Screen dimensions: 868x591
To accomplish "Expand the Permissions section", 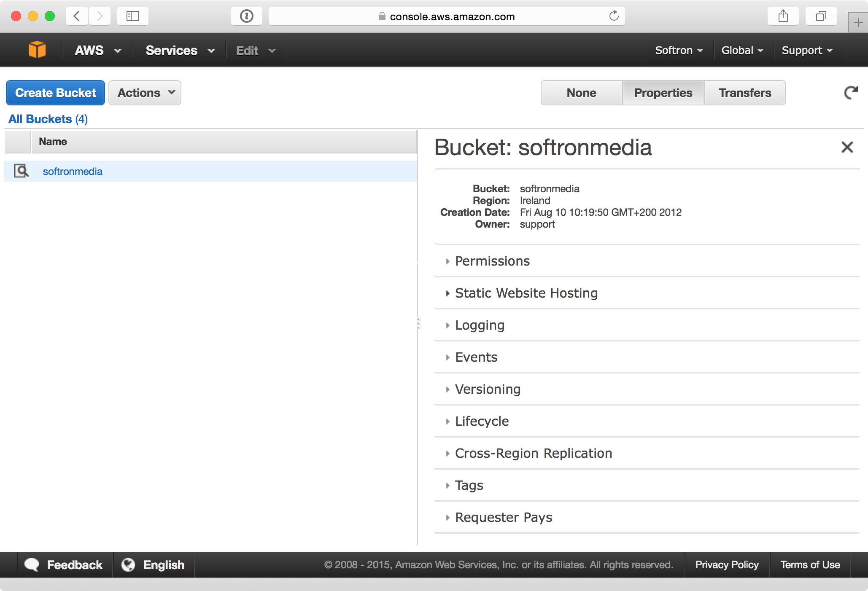I will coord(646,261).
